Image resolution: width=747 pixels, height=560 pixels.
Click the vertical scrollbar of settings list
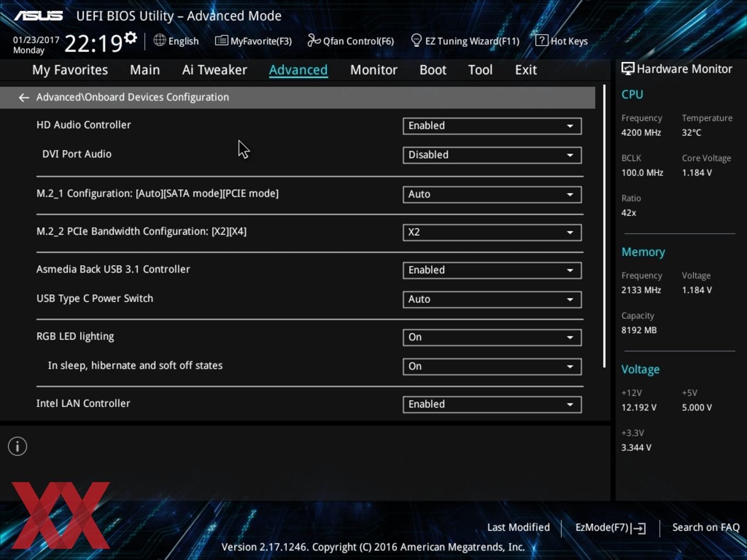pos(604,226)
